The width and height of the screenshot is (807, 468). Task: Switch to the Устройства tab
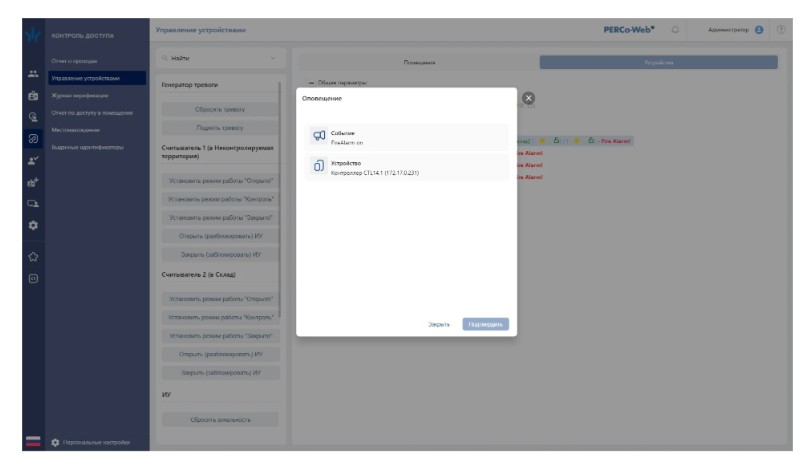[658, 62]
